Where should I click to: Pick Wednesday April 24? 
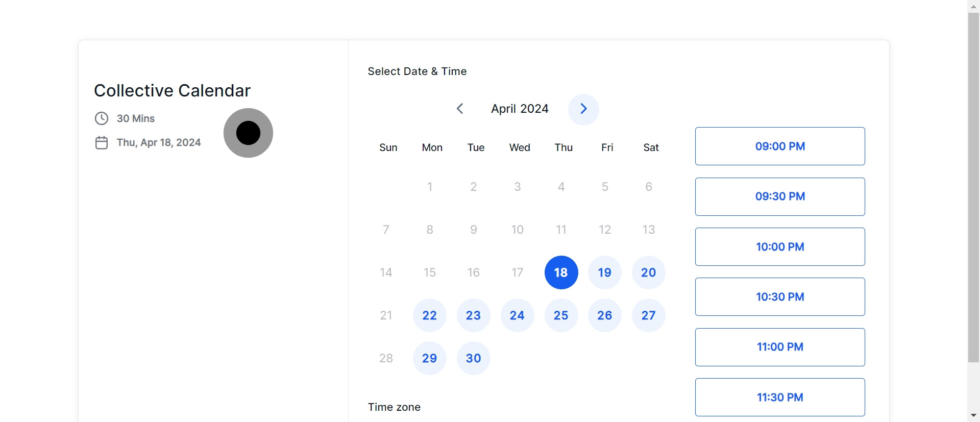pyautogui.click(x=517, y=315)
